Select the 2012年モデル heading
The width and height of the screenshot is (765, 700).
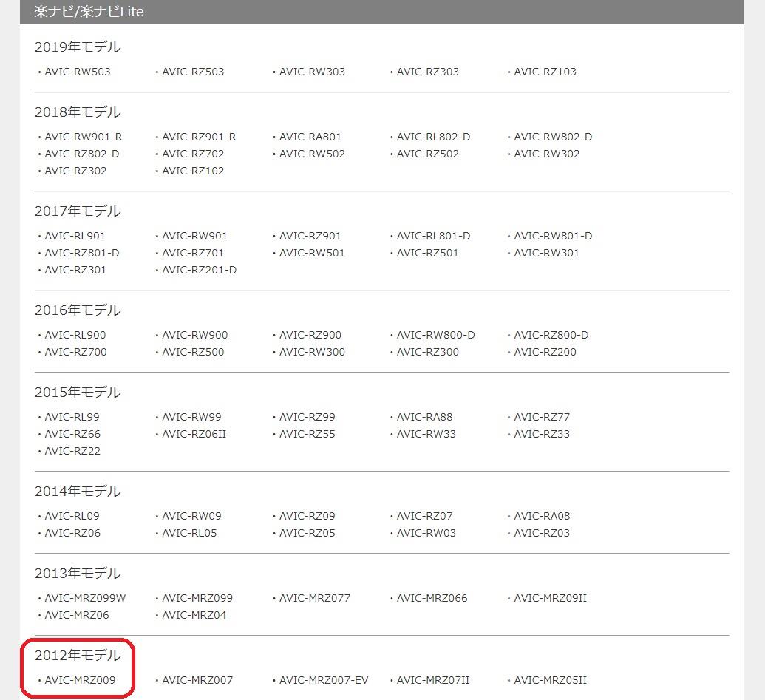pos(78,655)
